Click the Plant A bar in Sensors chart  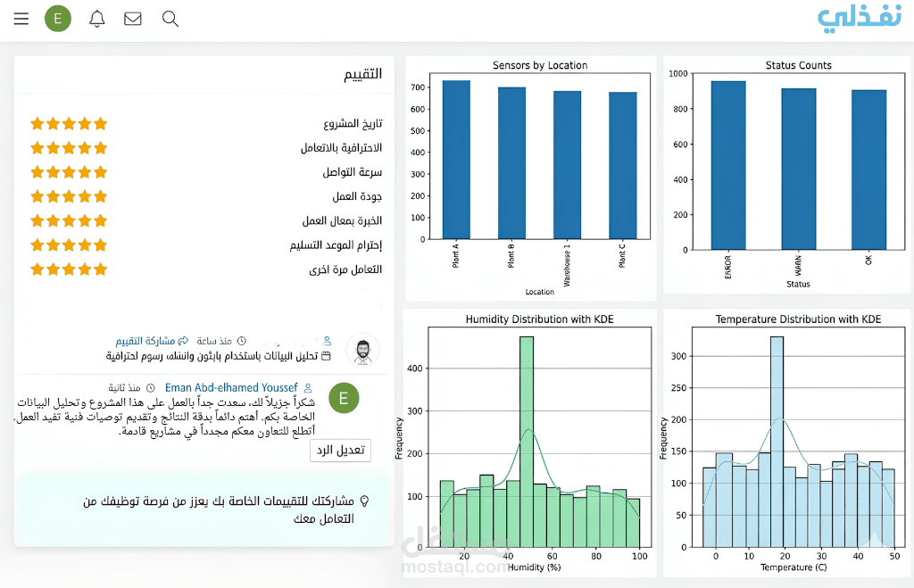point(456,160)
